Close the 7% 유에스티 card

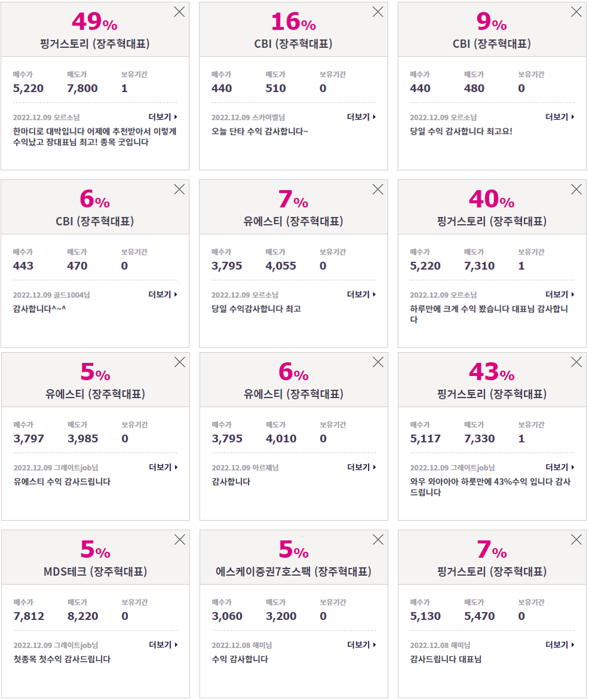(x=378, y=189)
